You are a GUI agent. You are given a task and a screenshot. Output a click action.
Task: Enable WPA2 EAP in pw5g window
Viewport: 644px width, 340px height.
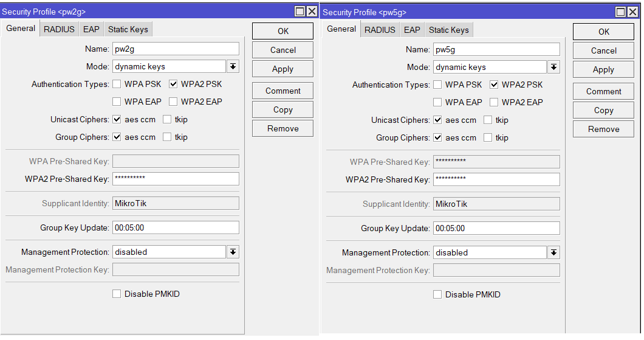point(494,102)
